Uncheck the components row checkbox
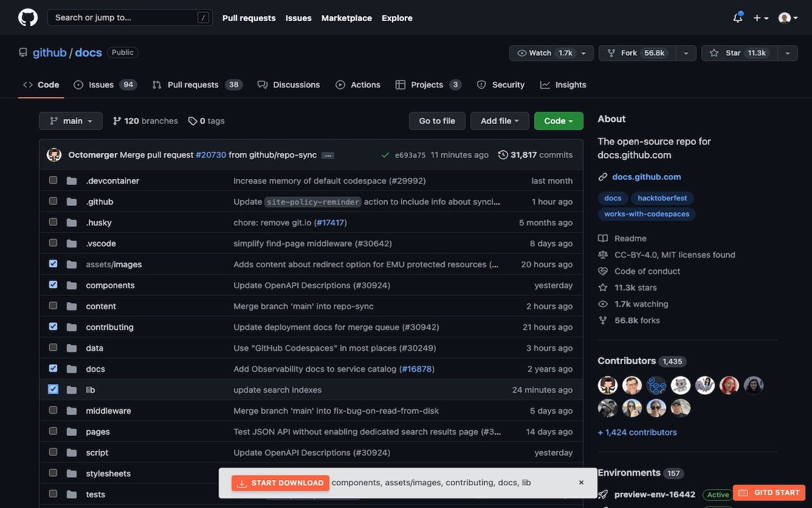 (53, 284)
